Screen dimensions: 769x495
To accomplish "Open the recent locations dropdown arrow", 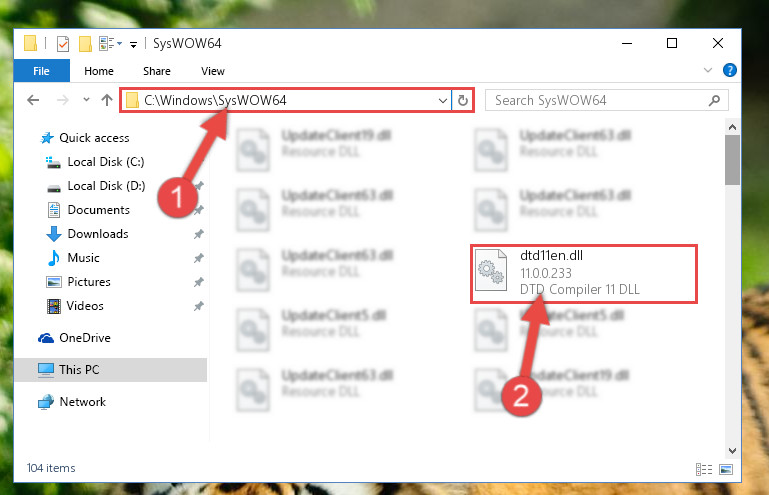I will click(86, 100).
